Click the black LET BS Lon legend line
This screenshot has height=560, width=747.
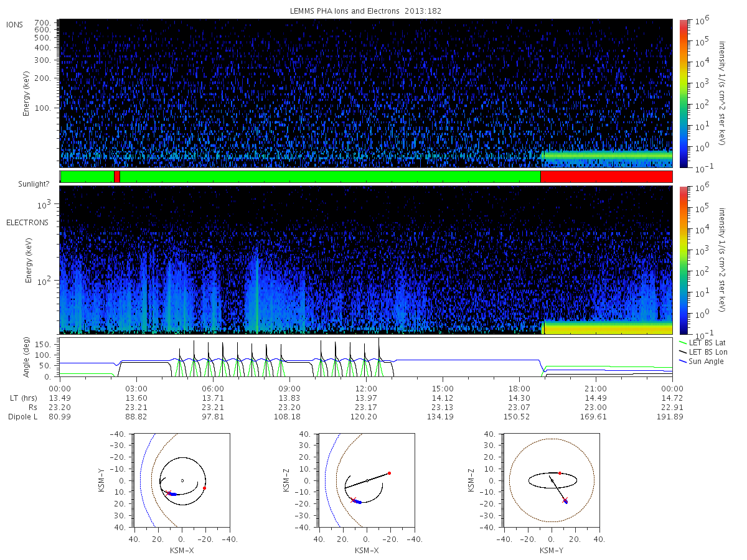[684, 352]
